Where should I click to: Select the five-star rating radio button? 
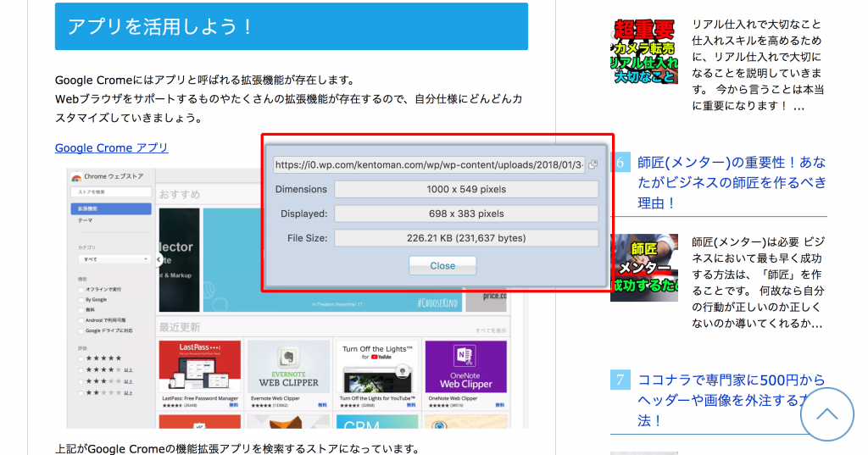tap(81, 358)
